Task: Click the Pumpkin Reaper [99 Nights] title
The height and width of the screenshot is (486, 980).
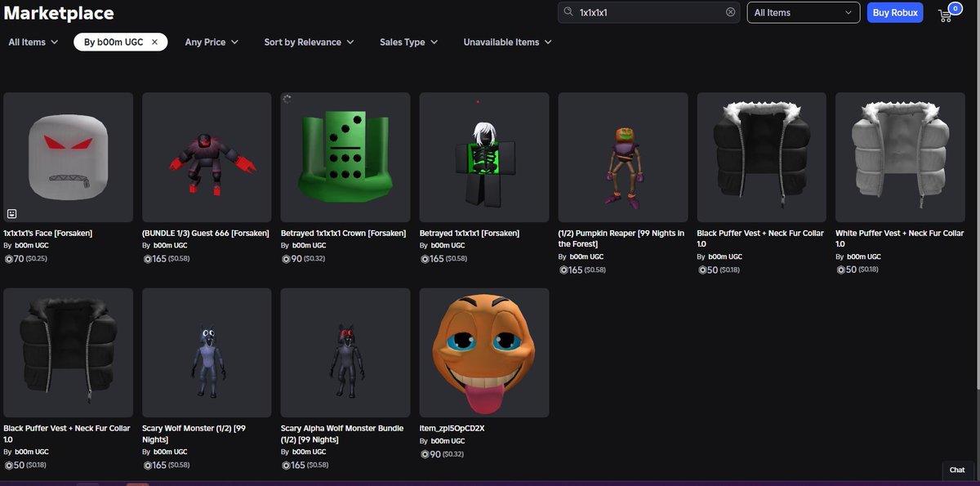Action: (621, 238)
